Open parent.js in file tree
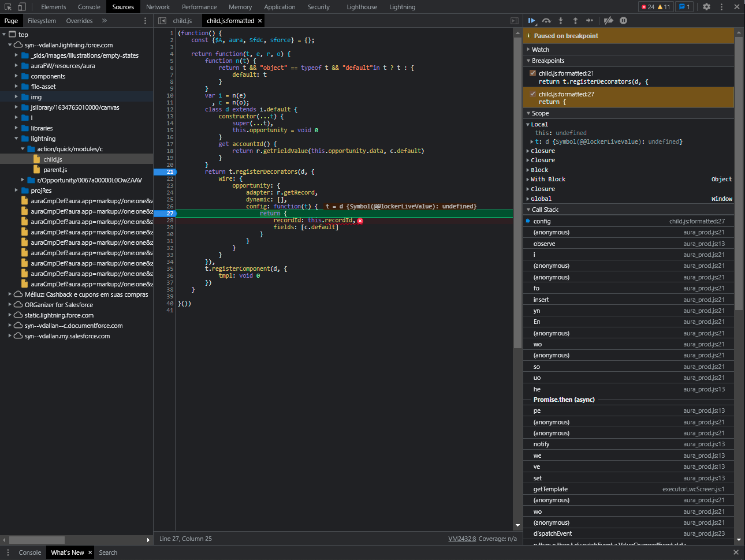The width and height of the screenshot is (745, 560). (x=55, y=170)
